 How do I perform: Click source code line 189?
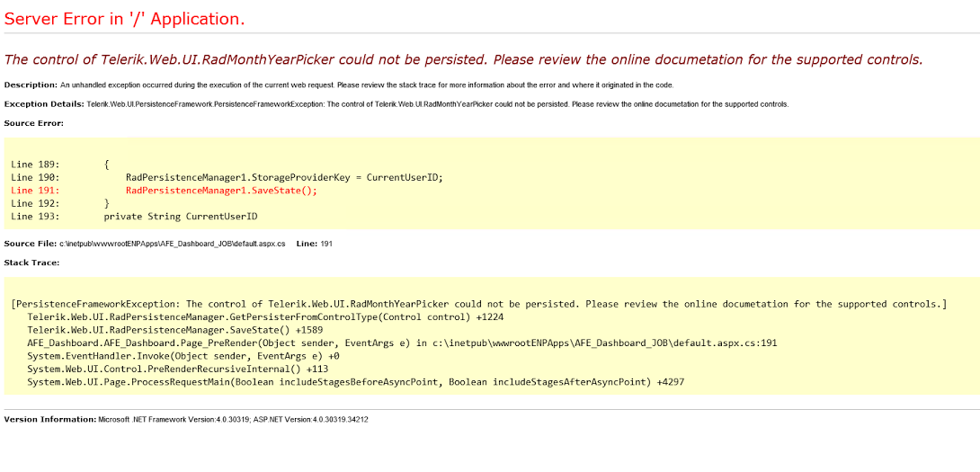[60, 165]
